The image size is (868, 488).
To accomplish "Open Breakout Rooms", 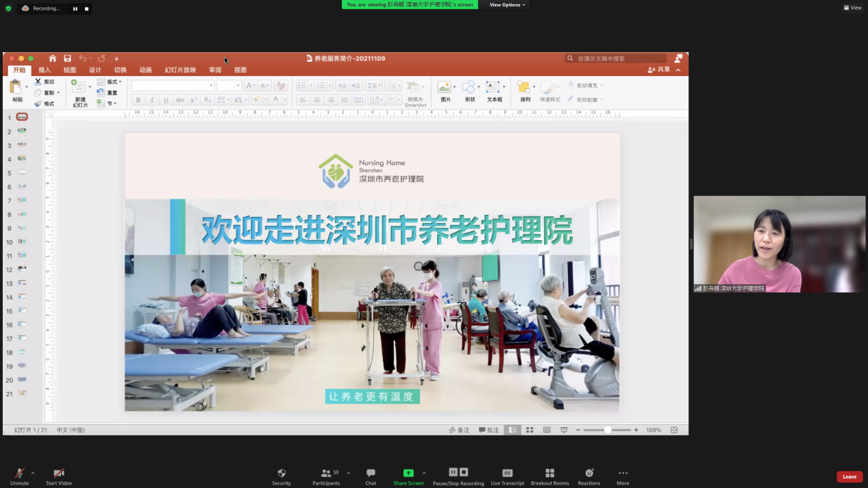I will (549, 473).
